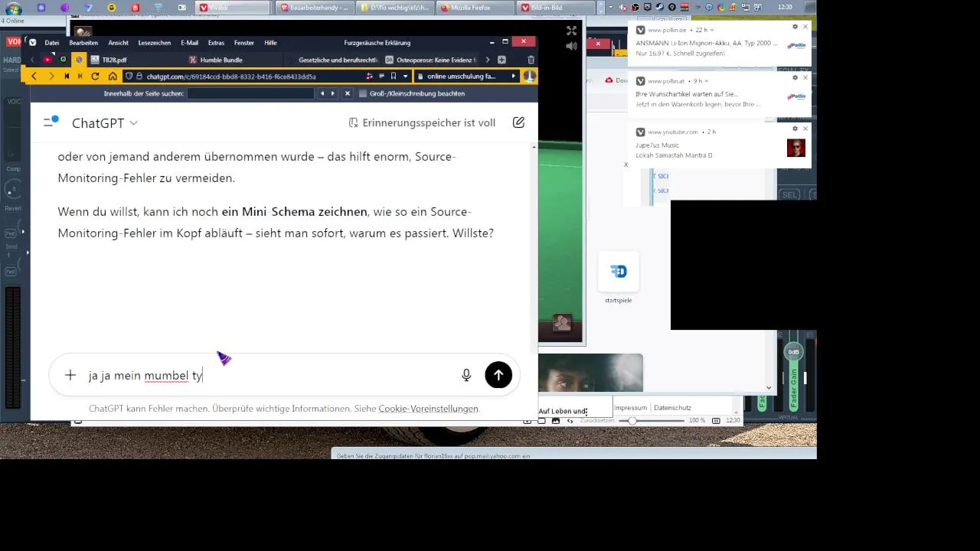Click the ChatGPT message input field
Image resolution: width=980 pixels, height=551 pixels.
pos(268,376)
